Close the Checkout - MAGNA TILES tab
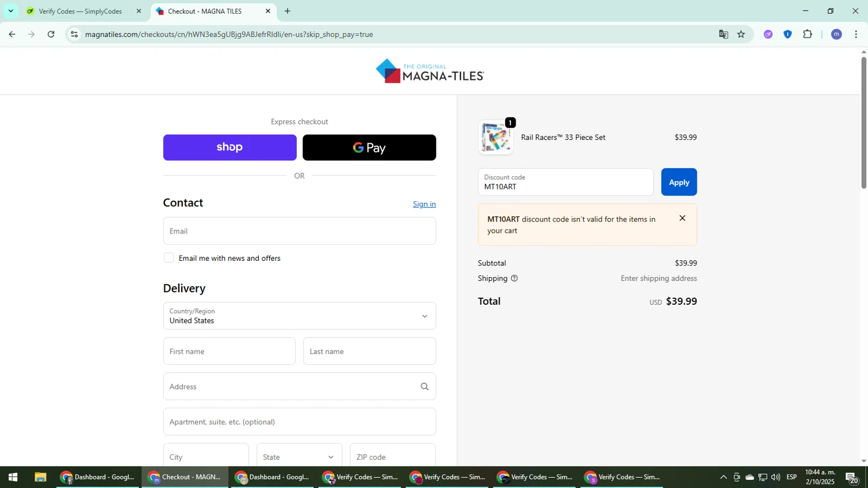The image size is (868, 488). pyautogui.click(x=268, y=11)
